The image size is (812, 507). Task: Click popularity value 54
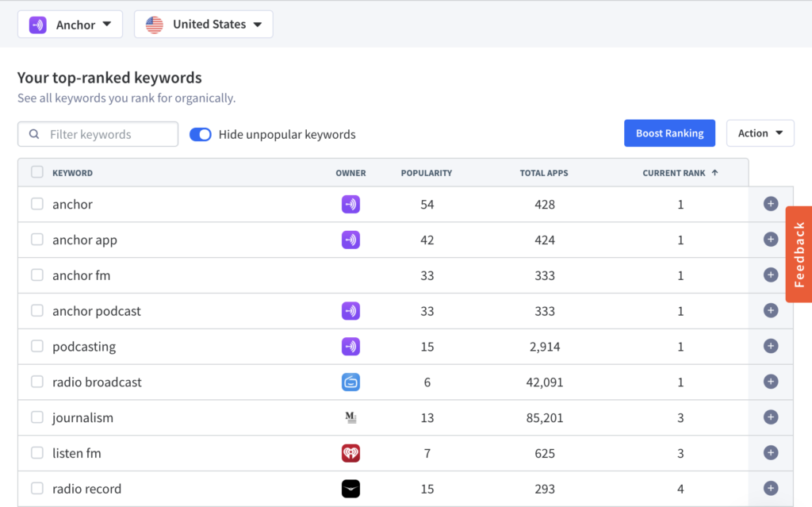(x=427, y=204)
